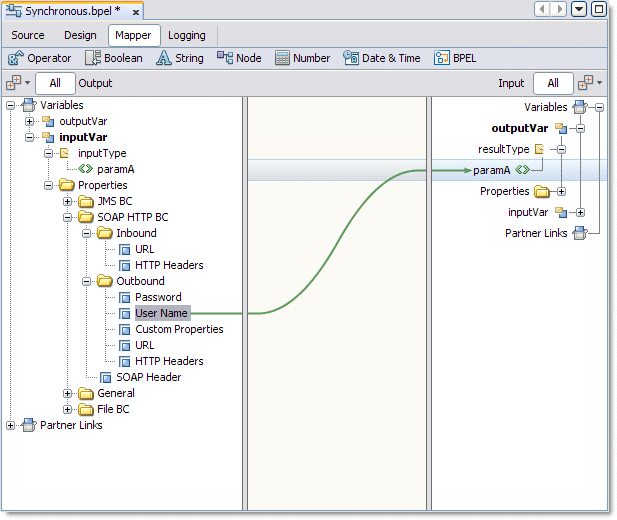
Task: Toggle the Output filter button
Action: (95, 83)
